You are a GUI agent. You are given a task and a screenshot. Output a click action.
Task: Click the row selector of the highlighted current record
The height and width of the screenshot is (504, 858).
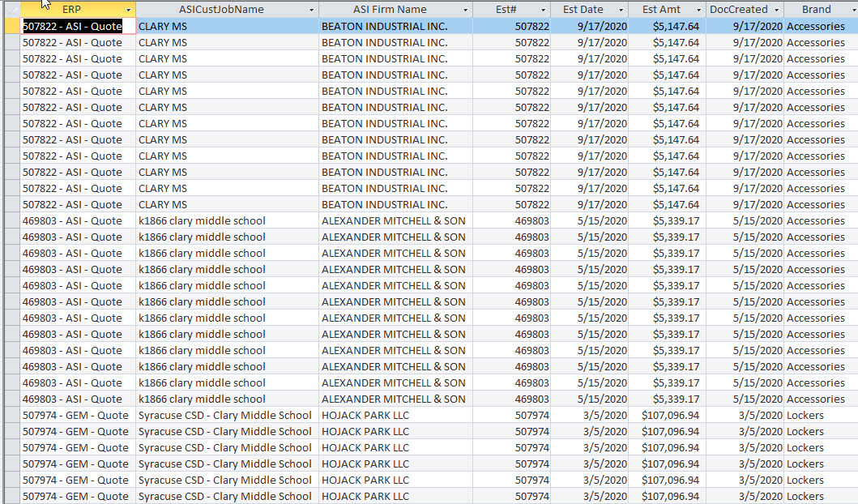[x=12, y=26]
